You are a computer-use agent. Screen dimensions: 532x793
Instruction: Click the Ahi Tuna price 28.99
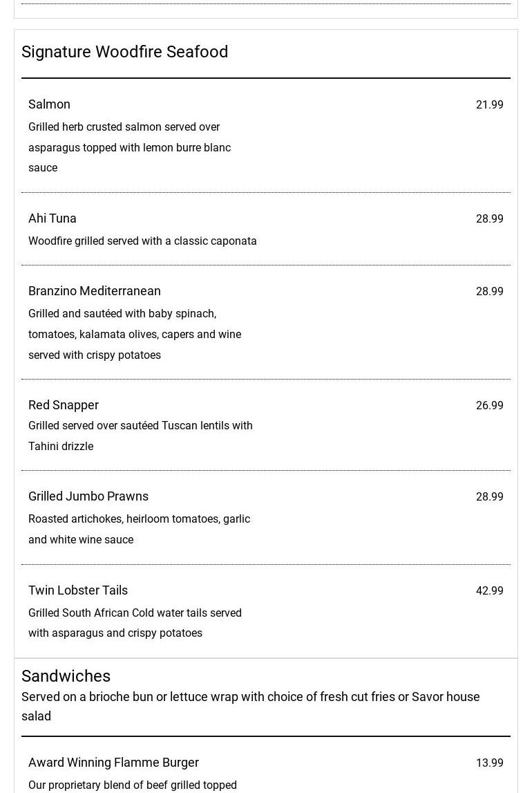[489, 219]
